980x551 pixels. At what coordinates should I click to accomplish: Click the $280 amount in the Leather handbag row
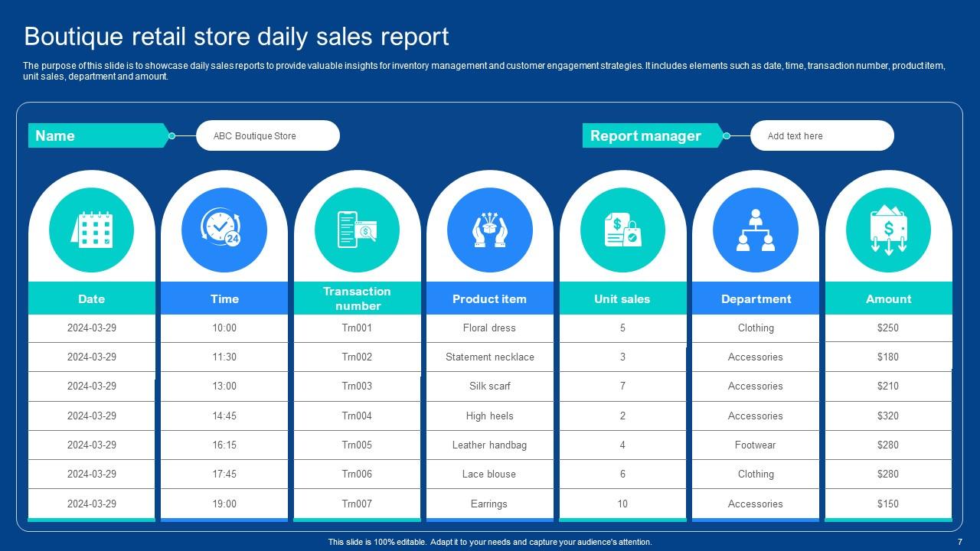(888, 445)
